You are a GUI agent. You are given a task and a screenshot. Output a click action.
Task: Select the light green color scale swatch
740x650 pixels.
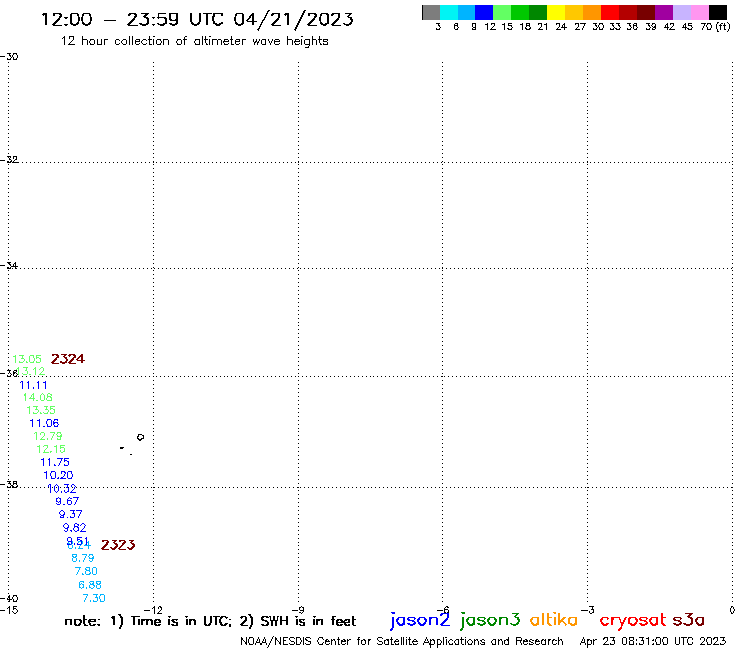[502, 12]
